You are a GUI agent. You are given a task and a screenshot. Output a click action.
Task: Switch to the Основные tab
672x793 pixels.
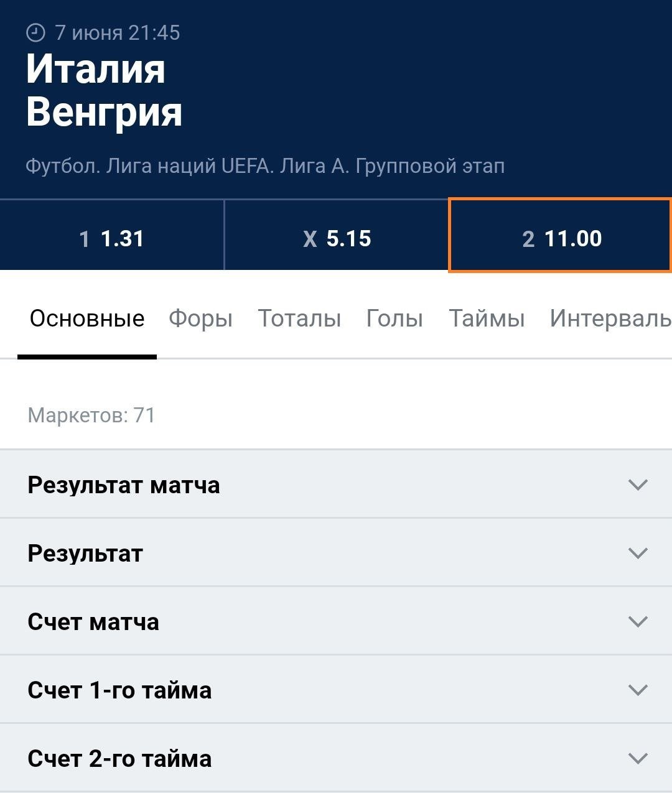[x=87, y=319]
